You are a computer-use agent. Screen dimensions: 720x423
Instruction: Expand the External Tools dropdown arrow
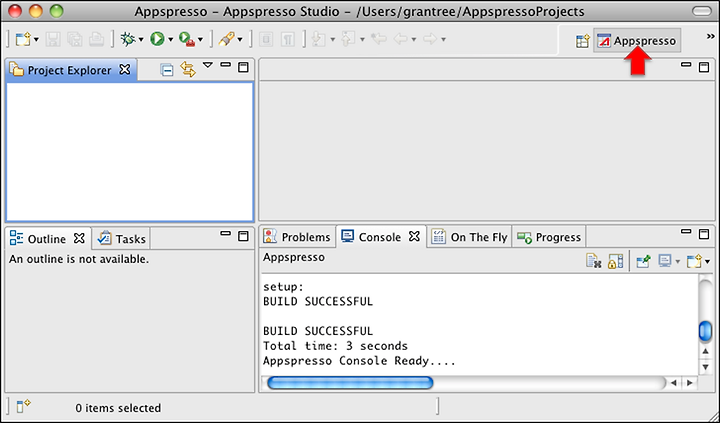200,40
